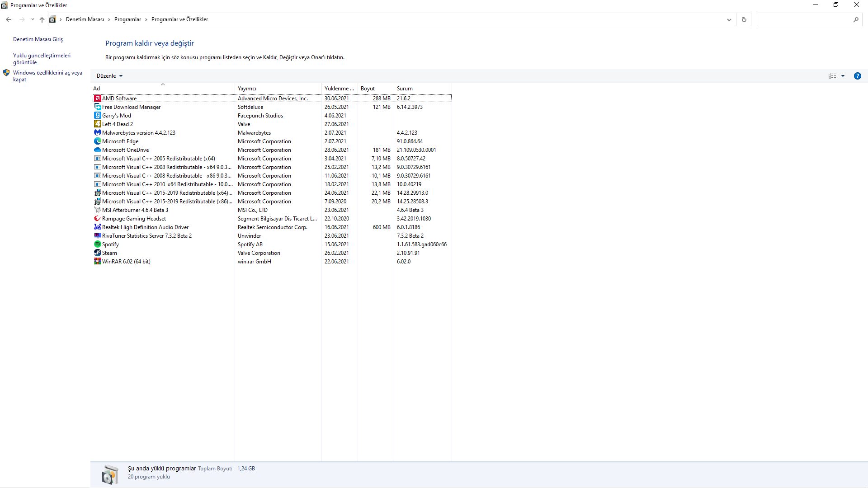
Task: Expand recent locations chevron near back button
Action: [x=33, y=19]
